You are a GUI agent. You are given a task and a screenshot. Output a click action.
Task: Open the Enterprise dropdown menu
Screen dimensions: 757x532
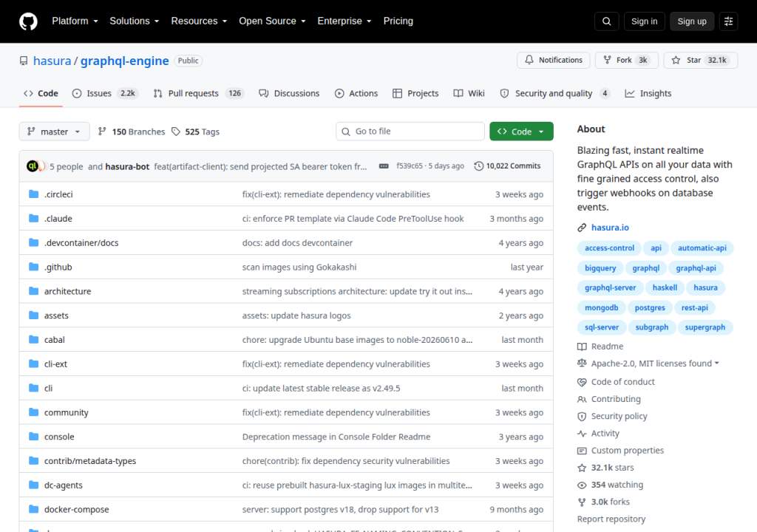click(344, 21)
